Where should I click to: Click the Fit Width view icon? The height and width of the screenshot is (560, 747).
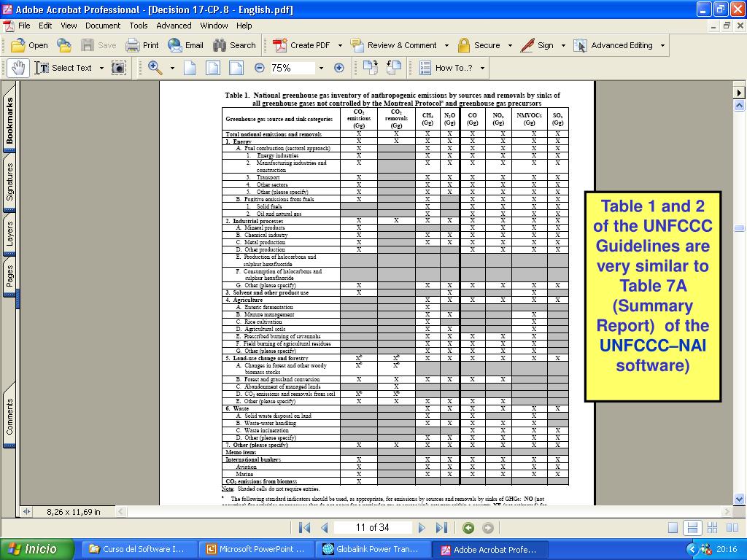[x=236, y=68]
